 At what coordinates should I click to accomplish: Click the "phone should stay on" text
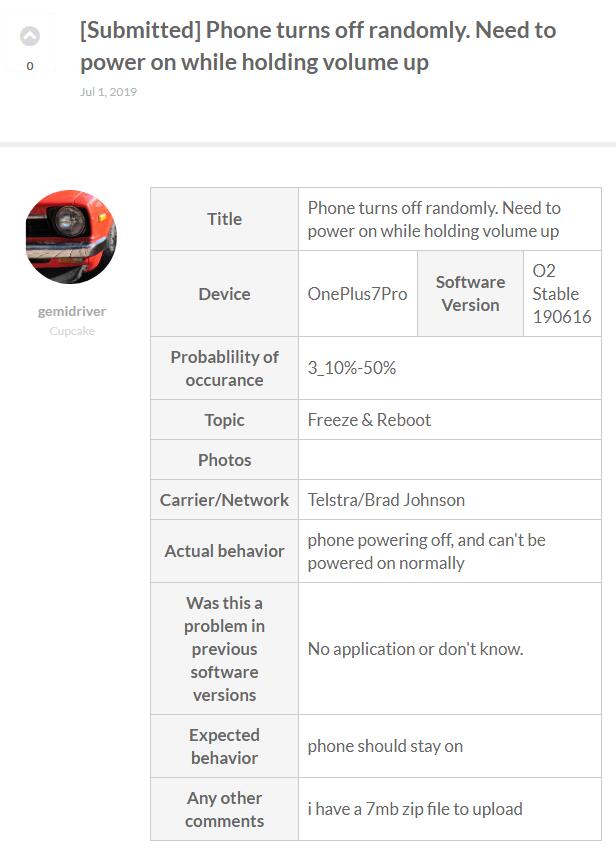pos(385,746)
